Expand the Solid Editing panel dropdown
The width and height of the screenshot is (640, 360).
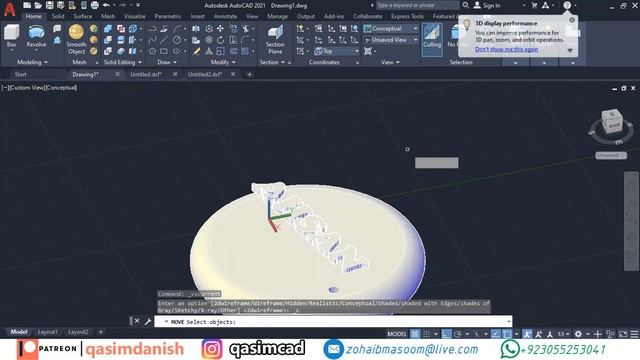click(122, 62)
